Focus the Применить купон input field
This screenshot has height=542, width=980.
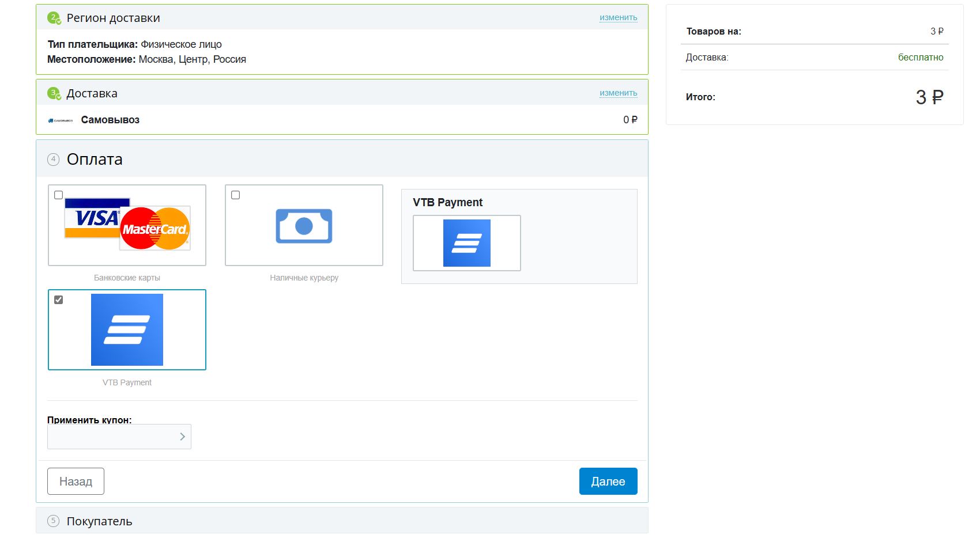tap(112, 437)
